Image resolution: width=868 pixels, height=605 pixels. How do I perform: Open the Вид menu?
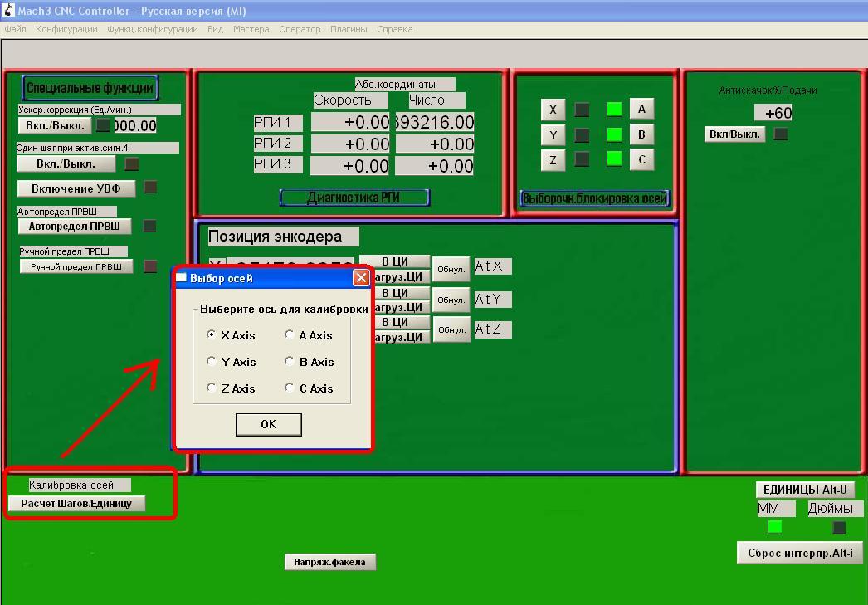(x=215, y=29)
